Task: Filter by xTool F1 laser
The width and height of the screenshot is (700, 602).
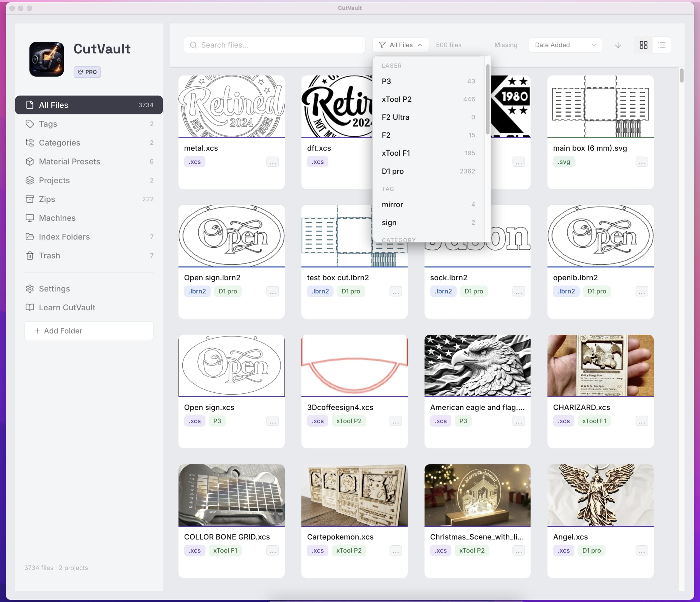Action: click(x=428, y=153)
